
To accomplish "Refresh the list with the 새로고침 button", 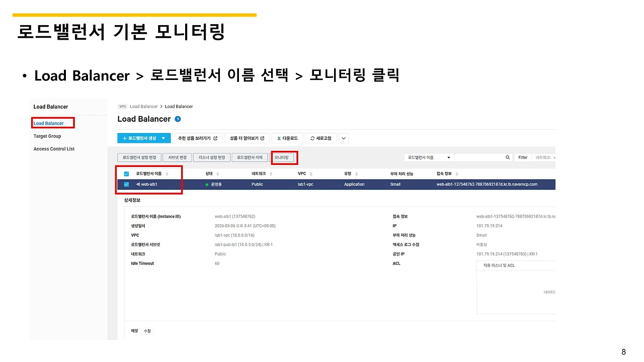I will pos(321,138).
